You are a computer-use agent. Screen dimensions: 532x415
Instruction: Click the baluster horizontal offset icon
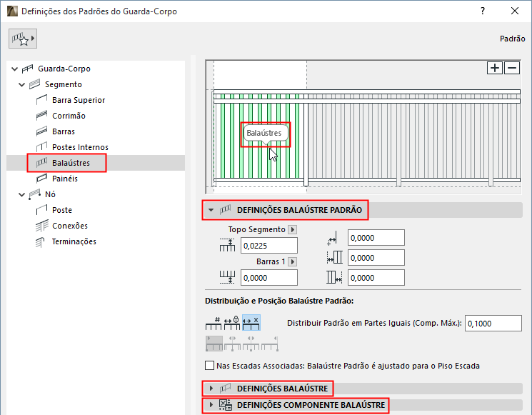click(x=332, y=238)
